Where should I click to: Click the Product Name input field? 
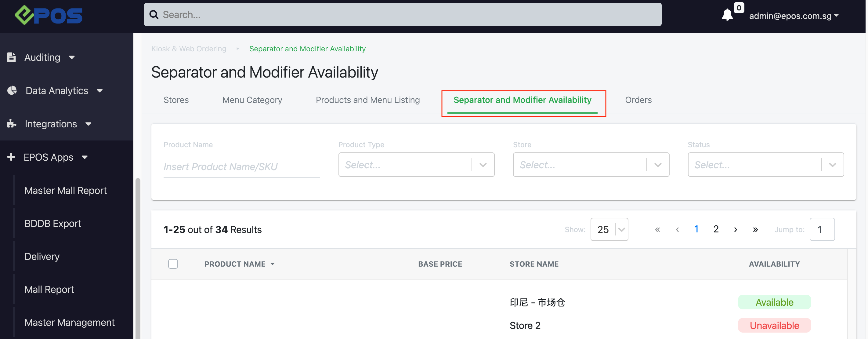pyautogui.click(x=241, y=167)
